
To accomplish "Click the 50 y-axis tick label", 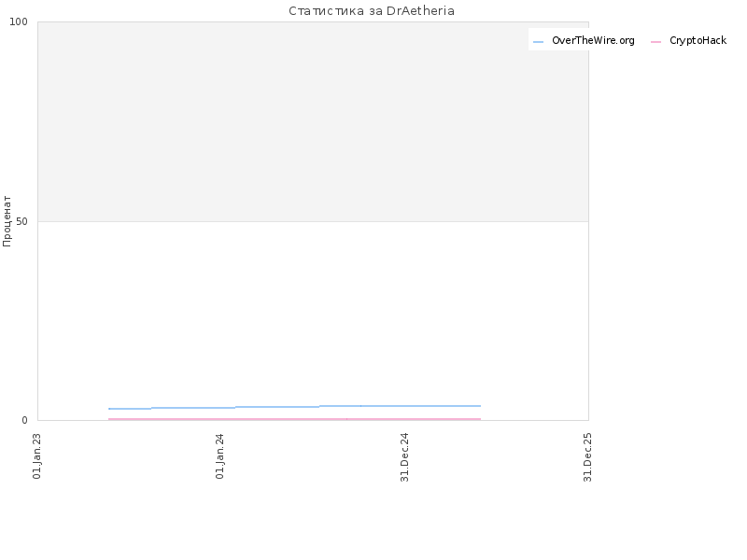I will point(21,221).
